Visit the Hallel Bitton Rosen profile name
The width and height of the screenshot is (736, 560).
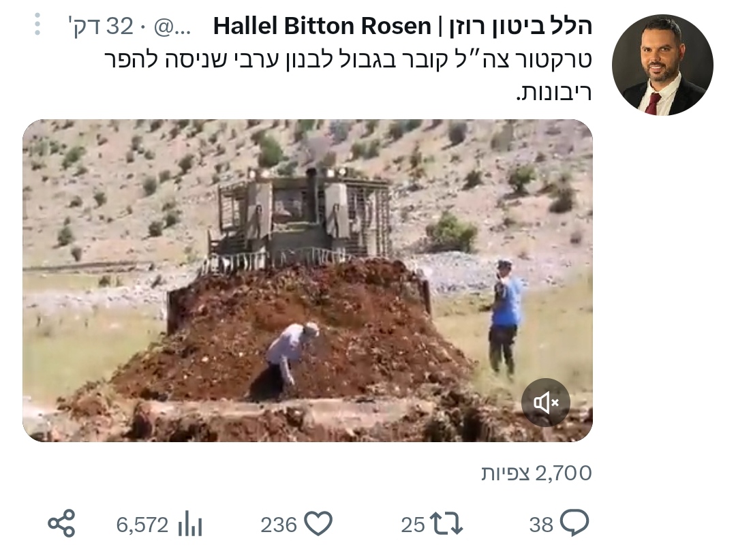322,27
